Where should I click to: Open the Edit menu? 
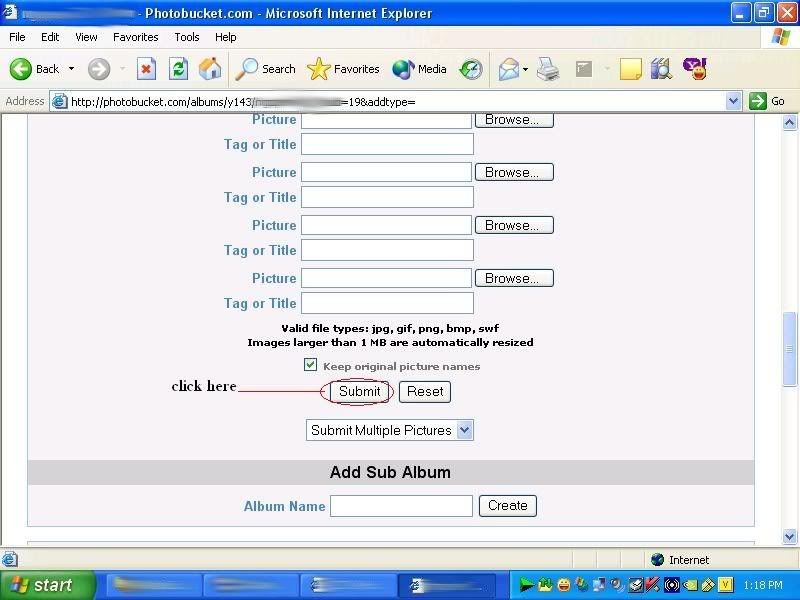(50, 37)
